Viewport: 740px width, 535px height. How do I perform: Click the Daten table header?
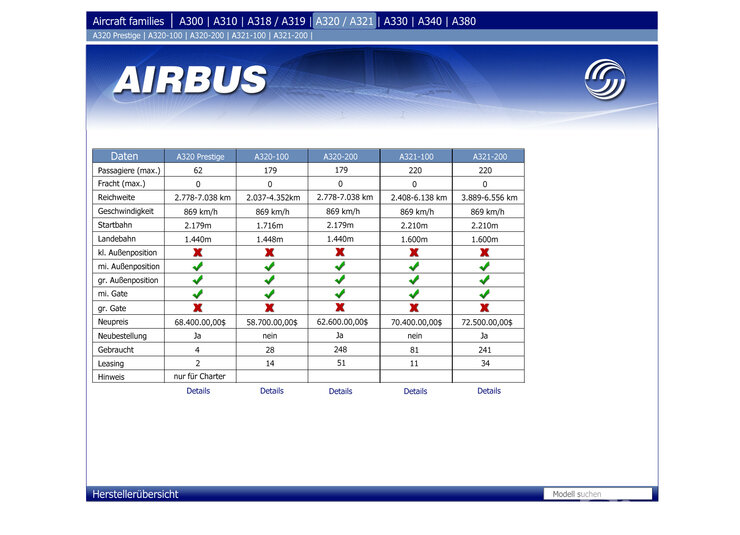pos(128,156)
